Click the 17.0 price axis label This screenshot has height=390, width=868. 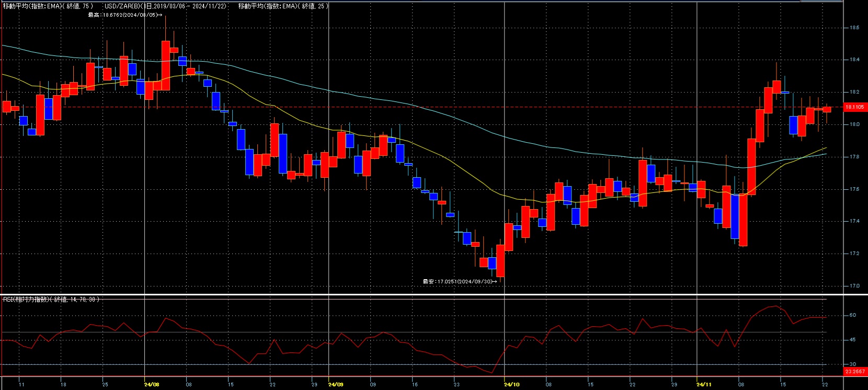pos(854,286)
